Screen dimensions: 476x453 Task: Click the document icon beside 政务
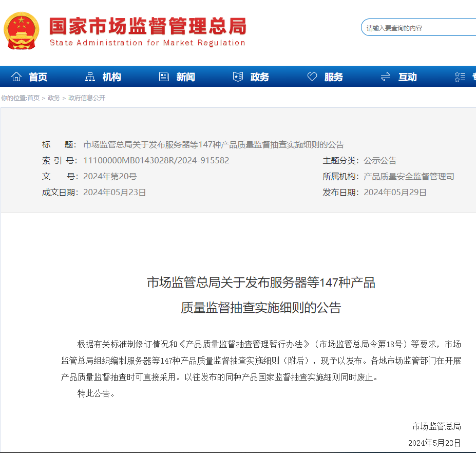tap(238, 77)
